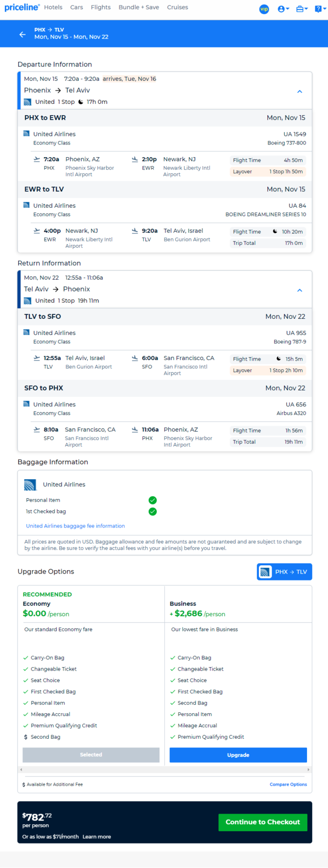Click takeoff icon next to 4:00p EWR
Image resolution: width=328 pixels, height=868 pixels.
point(37,231)
